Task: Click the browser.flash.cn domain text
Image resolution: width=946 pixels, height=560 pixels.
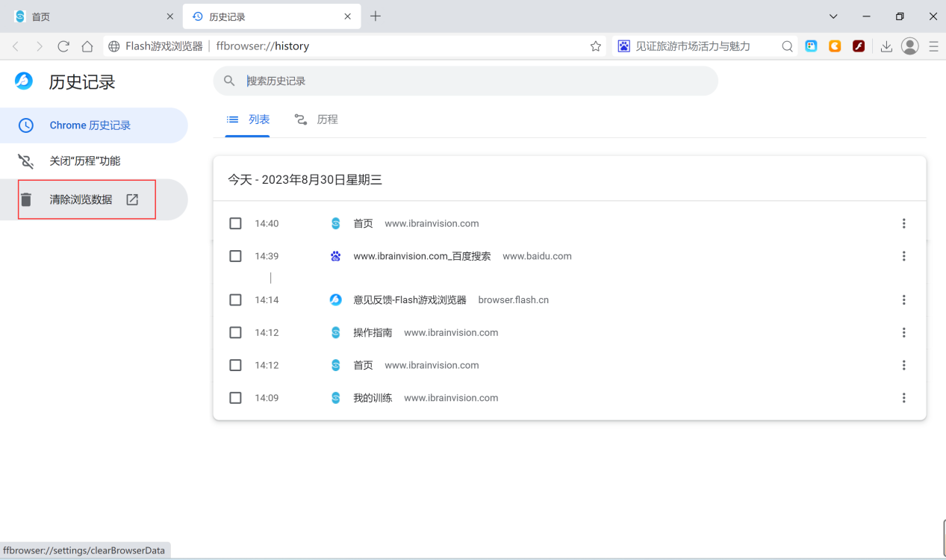Action: 514,300
